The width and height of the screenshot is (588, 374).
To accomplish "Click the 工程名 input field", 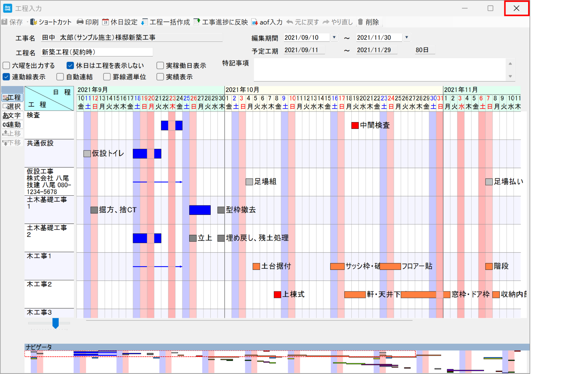I will pyautogui.click(x=97, y=52).
